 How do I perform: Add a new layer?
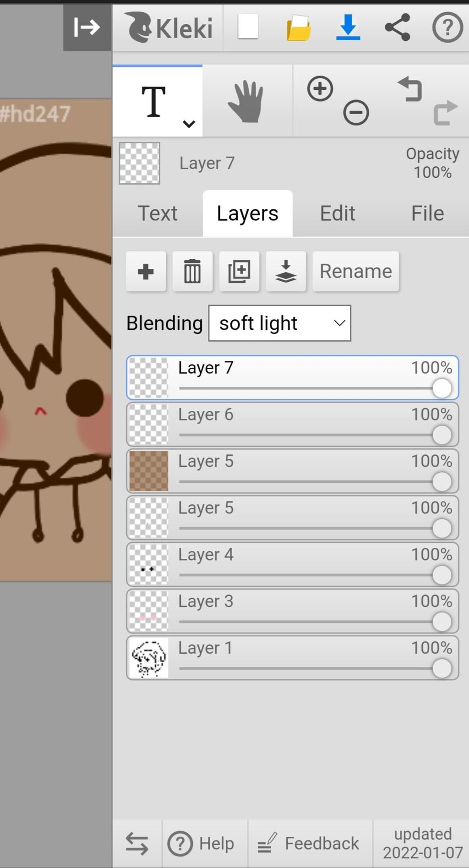(146, 271)
